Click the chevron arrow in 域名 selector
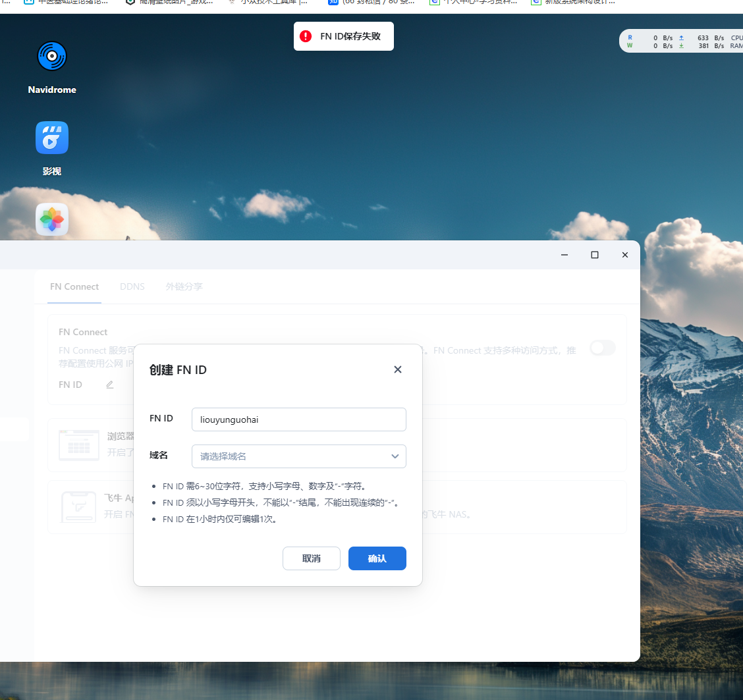Viewport: 743px width, 700px height. coord(395,456)
